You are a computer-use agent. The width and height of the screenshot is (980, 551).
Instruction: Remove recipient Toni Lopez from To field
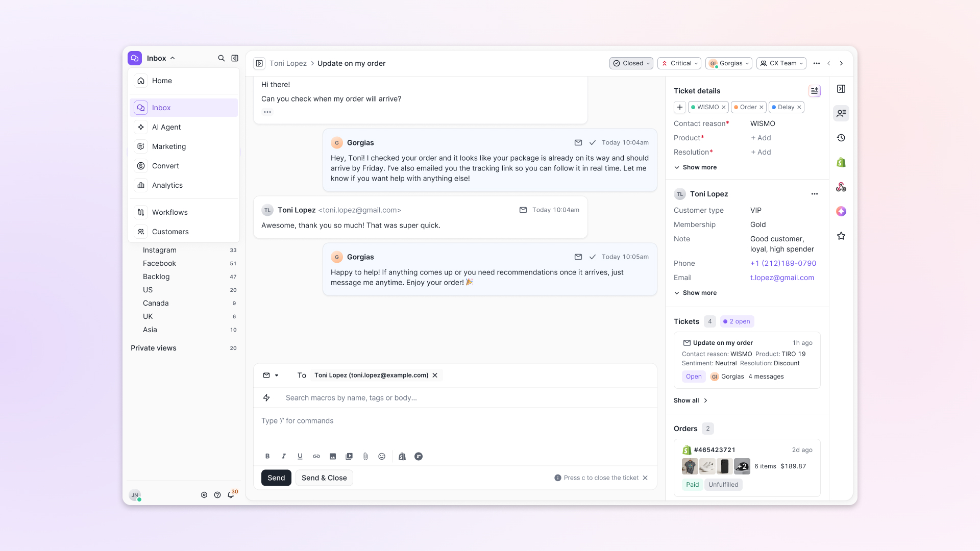pyautogui.click(x=435, y=375)
